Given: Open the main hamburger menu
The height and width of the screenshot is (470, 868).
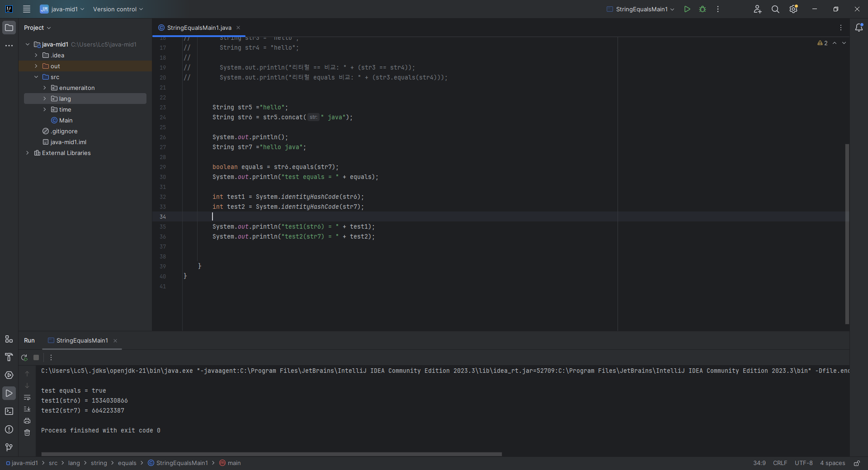Looking at the screenshot, I should tap(27, 9).
